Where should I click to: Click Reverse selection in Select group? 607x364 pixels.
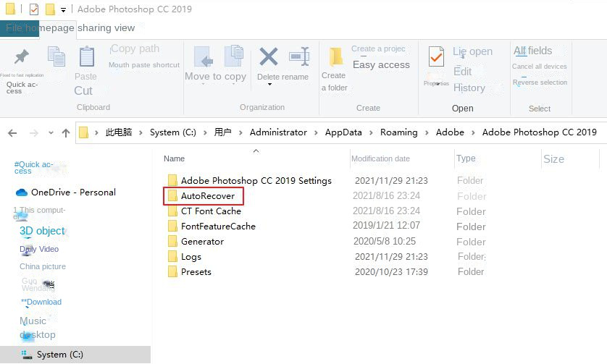[540, 82]
